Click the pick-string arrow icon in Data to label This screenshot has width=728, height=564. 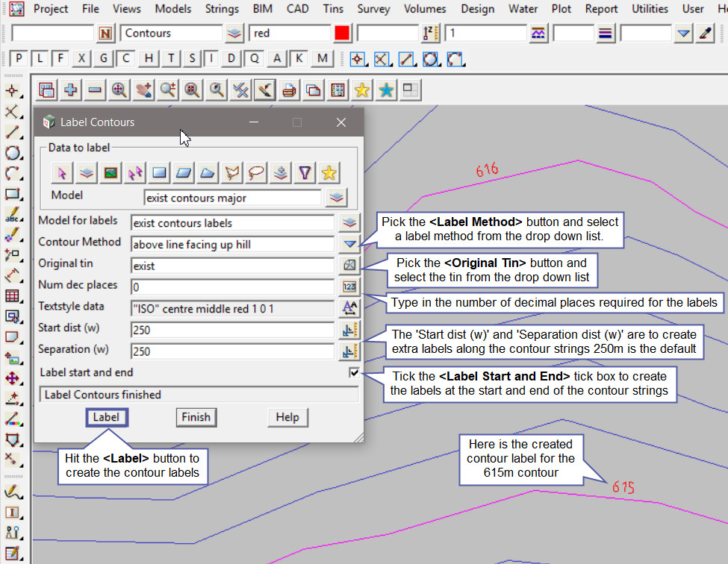coord(63,173)
